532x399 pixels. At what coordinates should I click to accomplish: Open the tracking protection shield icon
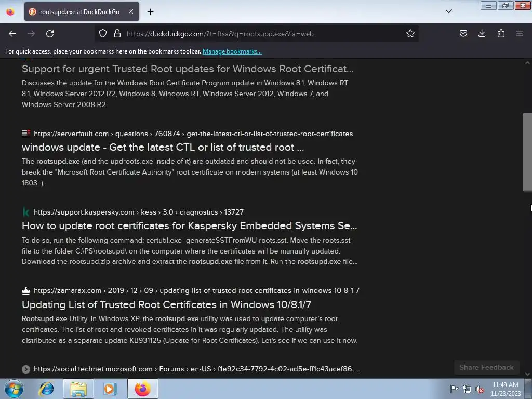point(103,33)
